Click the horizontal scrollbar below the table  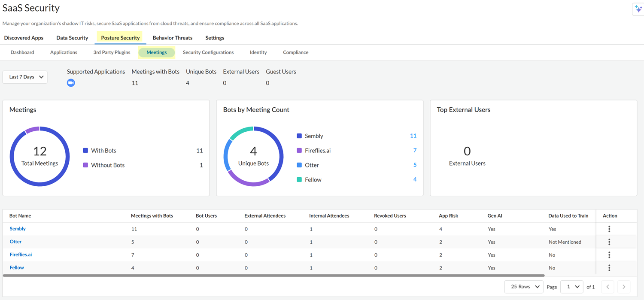point(273,276)
